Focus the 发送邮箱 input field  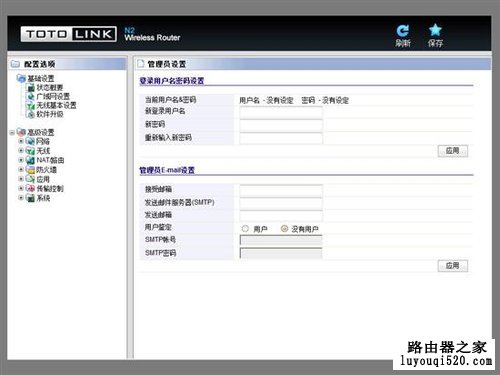(281, 216)
